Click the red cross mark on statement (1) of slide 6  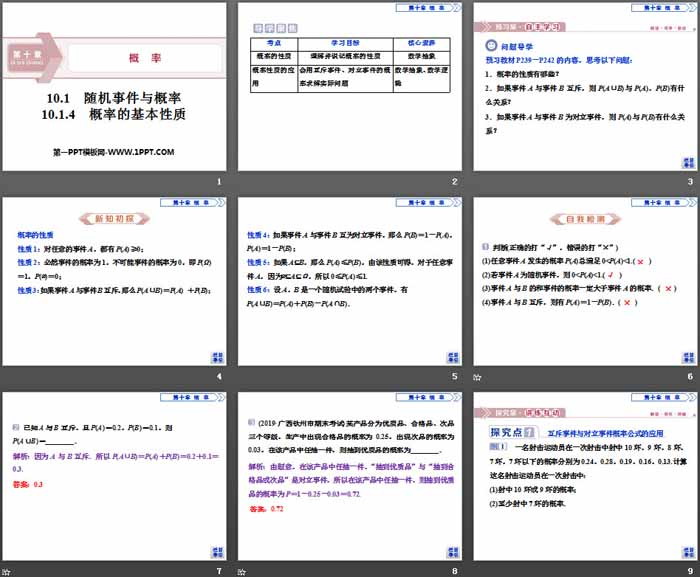pos(641,262)
